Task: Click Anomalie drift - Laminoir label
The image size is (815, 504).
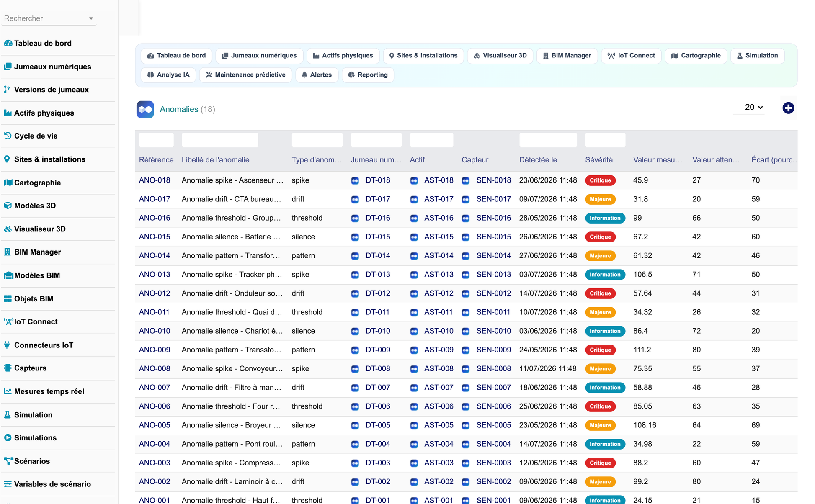Action: [232, 482]
